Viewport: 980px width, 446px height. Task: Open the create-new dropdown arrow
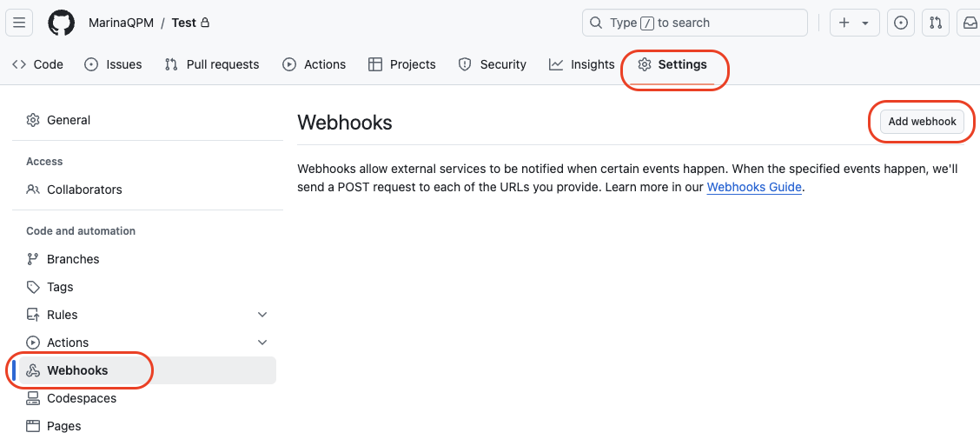[x=865, y=23]
